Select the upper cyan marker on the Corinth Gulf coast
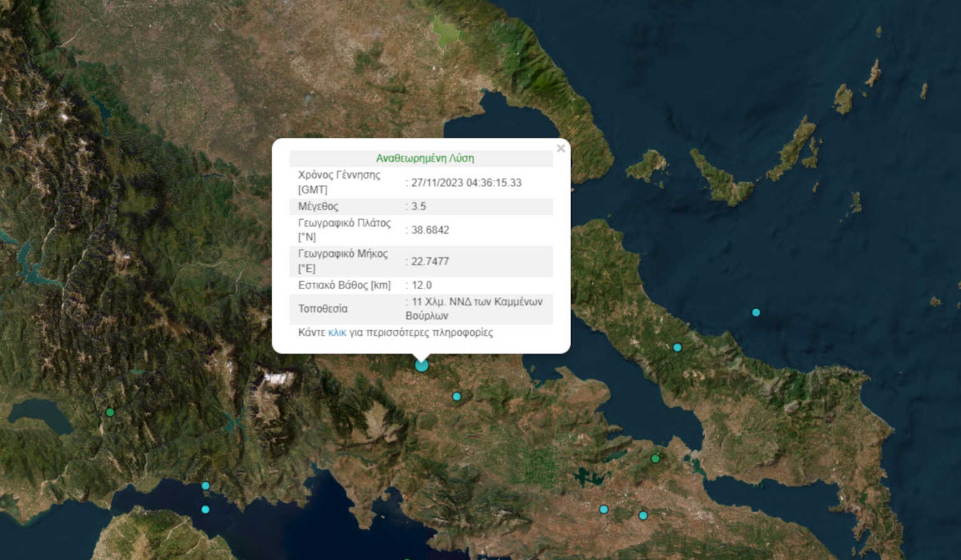The width and height of the screenshot is (961, 560). pos(205,486)
